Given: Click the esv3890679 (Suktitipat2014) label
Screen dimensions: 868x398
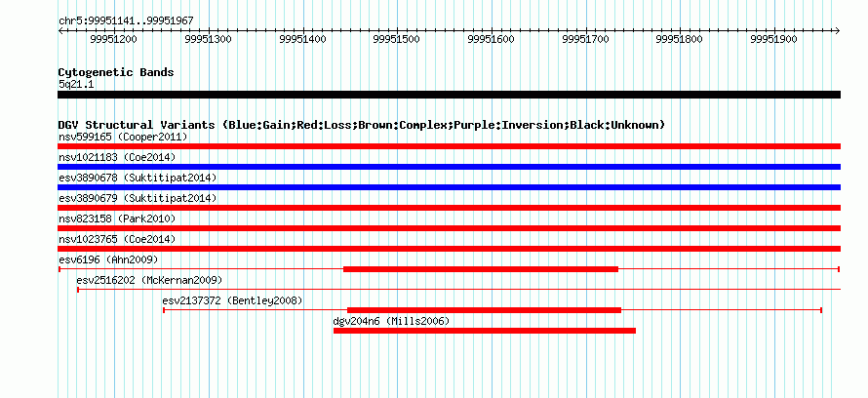Looking at the screenshot, I should (138, 198).
